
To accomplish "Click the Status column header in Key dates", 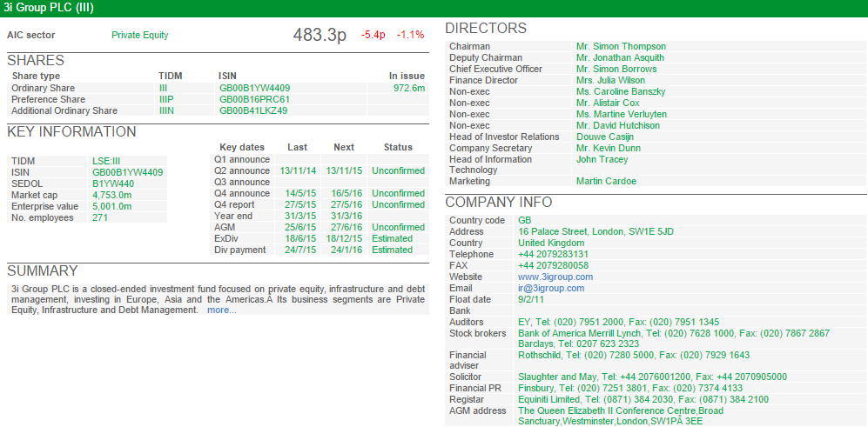I will 398,147.
